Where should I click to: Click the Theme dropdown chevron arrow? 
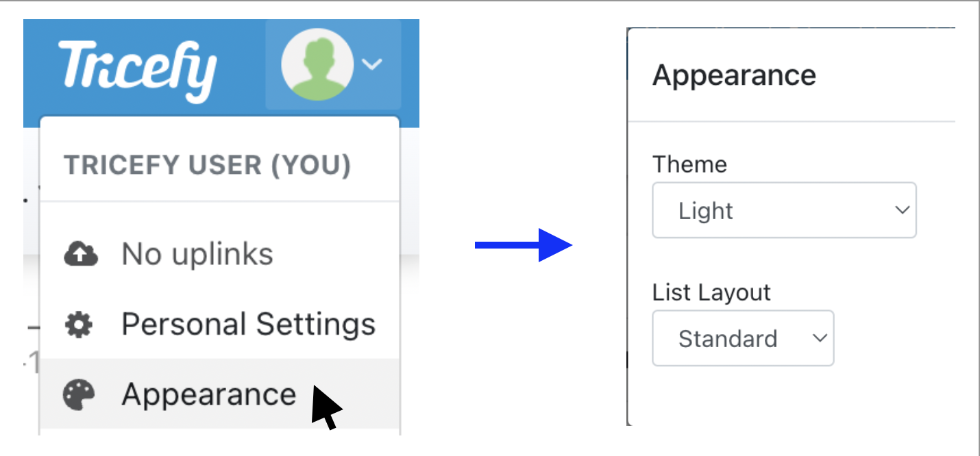tap(902, 210)
